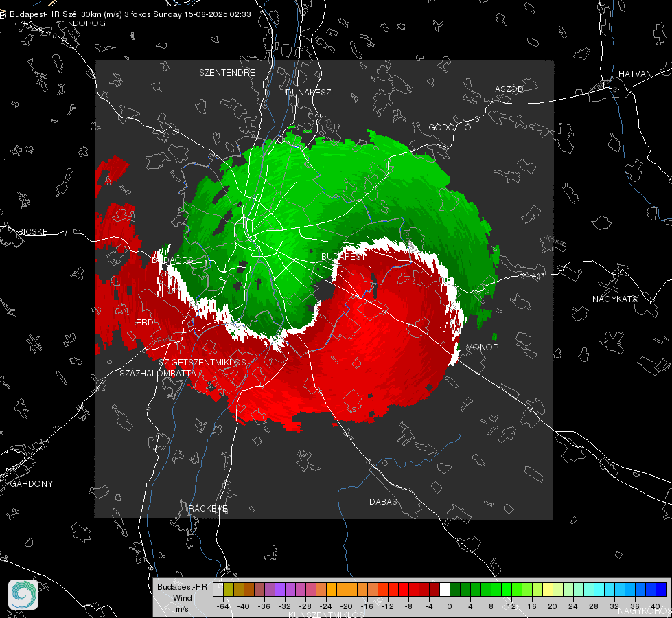
Task: Click the "20" legend scale value
Action: click(x=553, y=606)
